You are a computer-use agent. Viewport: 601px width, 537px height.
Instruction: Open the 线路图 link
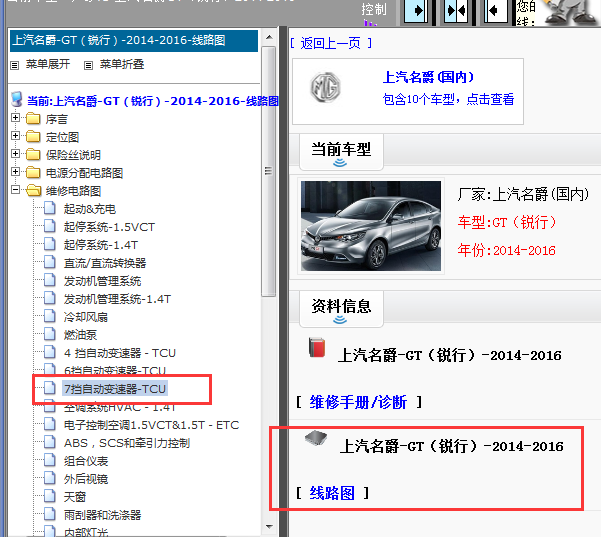(332, 493)
